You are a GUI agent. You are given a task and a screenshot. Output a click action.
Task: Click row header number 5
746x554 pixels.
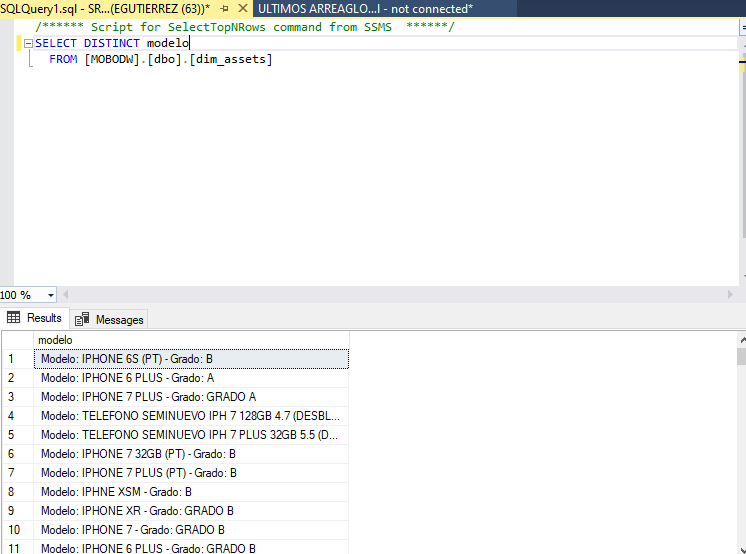pos(18,435)
